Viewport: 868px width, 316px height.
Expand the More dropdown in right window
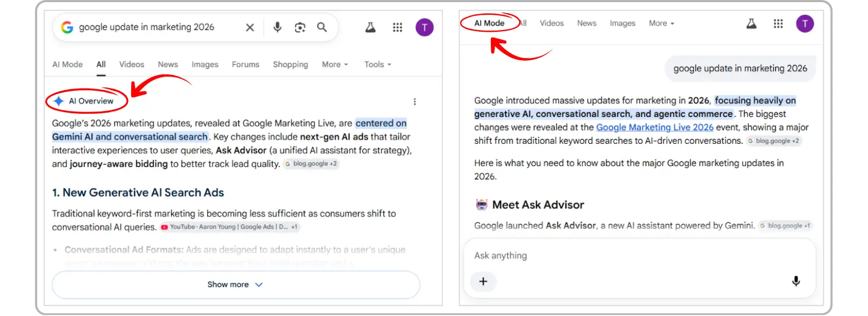[661, 24]
